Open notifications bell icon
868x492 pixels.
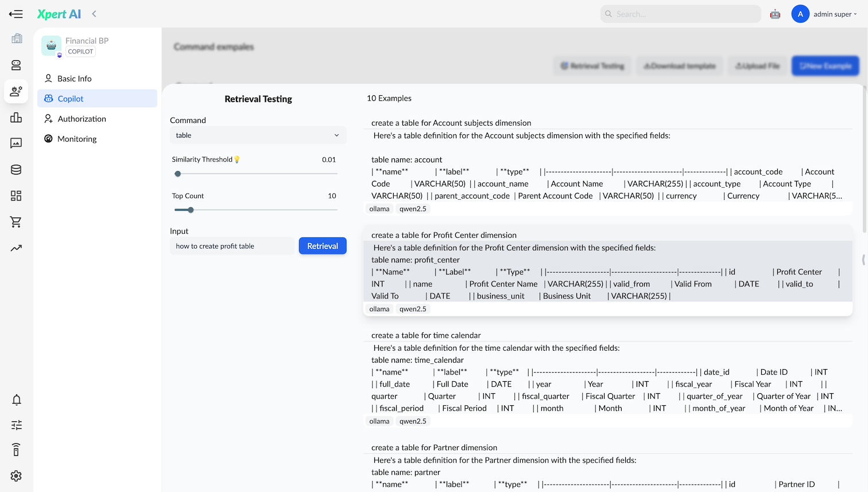tap(16, 400)
